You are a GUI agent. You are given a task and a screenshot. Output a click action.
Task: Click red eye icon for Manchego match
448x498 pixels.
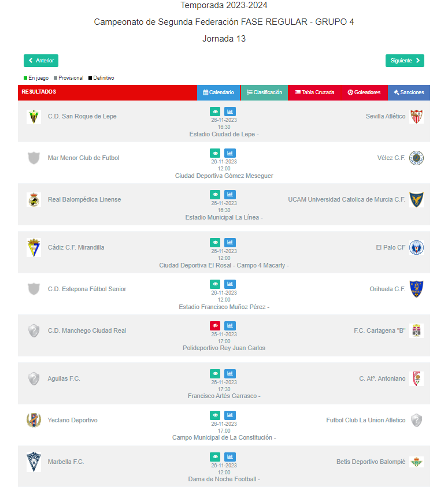pos(215,326)
